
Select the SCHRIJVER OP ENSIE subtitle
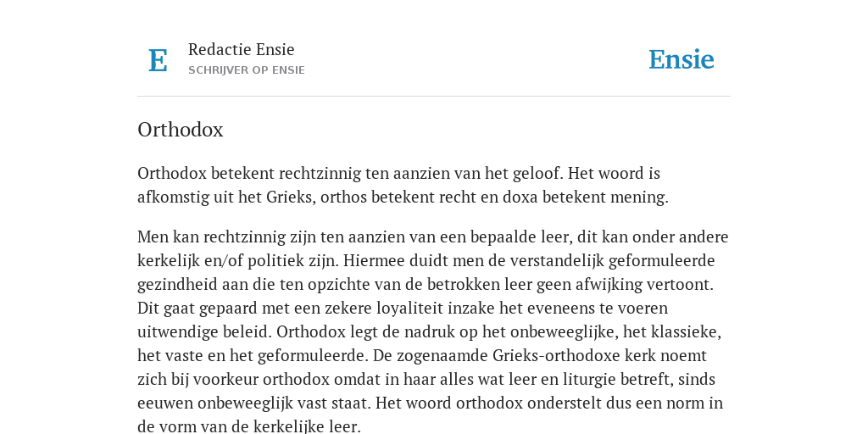247,70
